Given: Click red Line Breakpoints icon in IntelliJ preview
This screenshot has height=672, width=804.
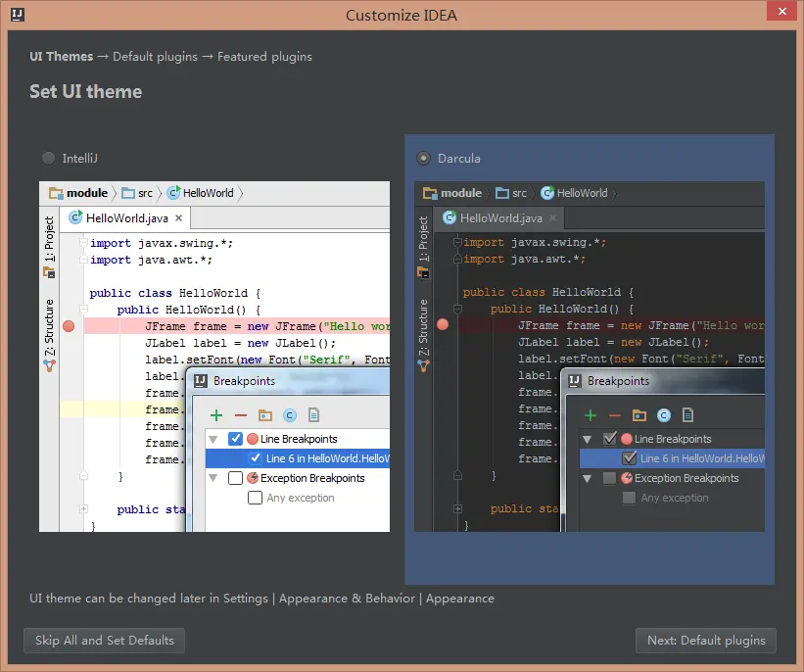Looking at the screenshot, I should [x=253, y=439].
